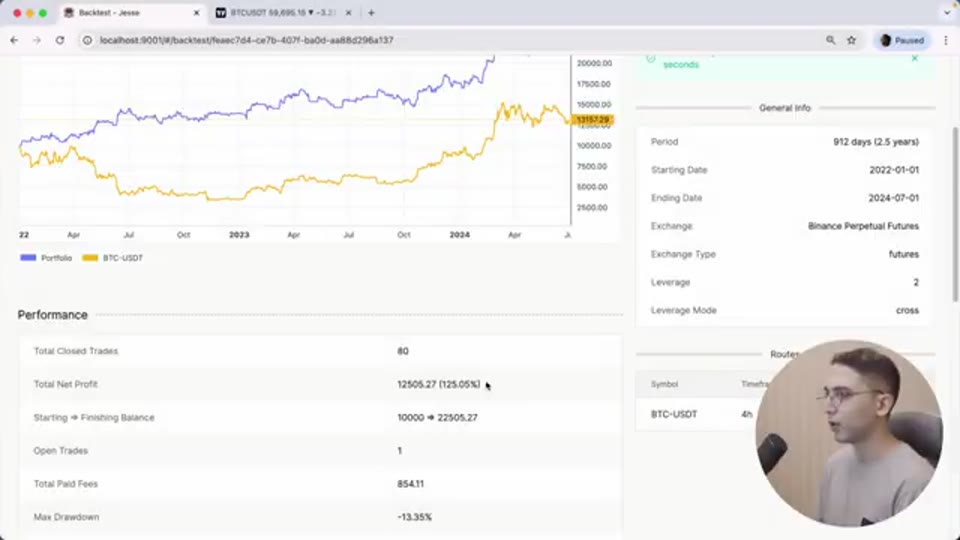Bookmark this page with the star icon
The height and width of the screenshot is (540, 960).
coord(851,40)
